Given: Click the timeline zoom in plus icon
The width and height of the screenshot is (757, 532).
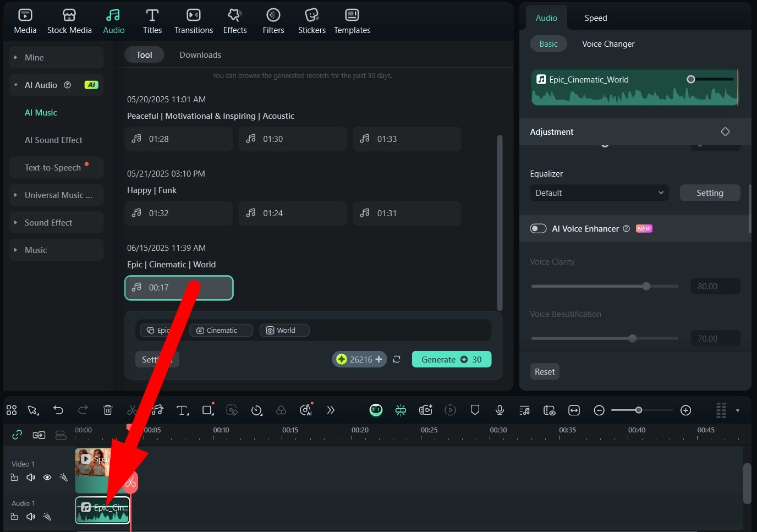Looking at the screenshot, I should coord(685,410).
